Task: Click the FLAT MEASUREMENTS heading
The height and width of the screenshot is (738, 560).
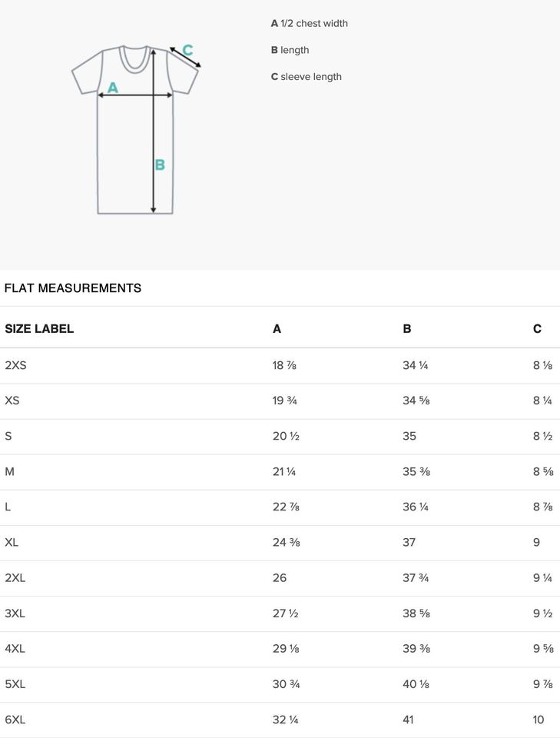Action: click(x=73, y=288)
